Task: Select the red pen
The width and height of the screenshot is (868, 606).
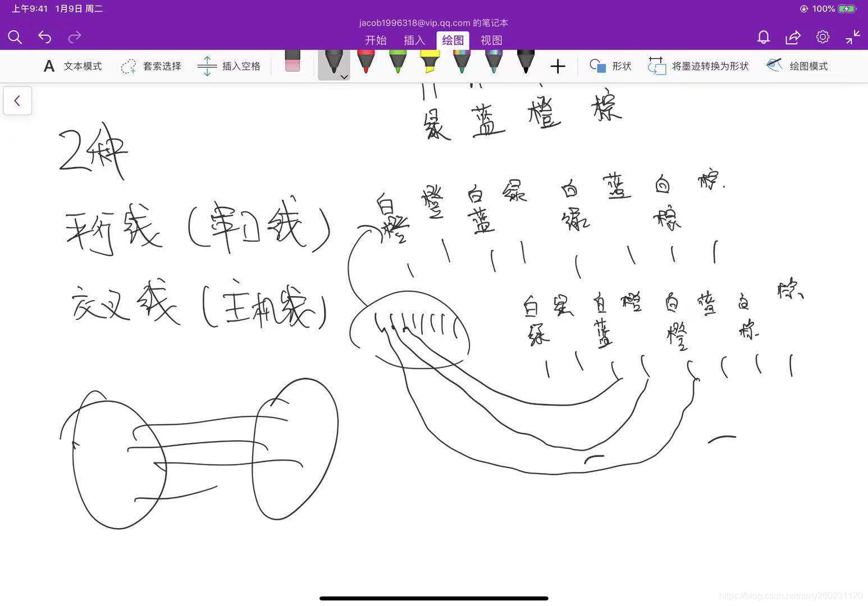Action: pyautogui.click(x=366, y=62)
